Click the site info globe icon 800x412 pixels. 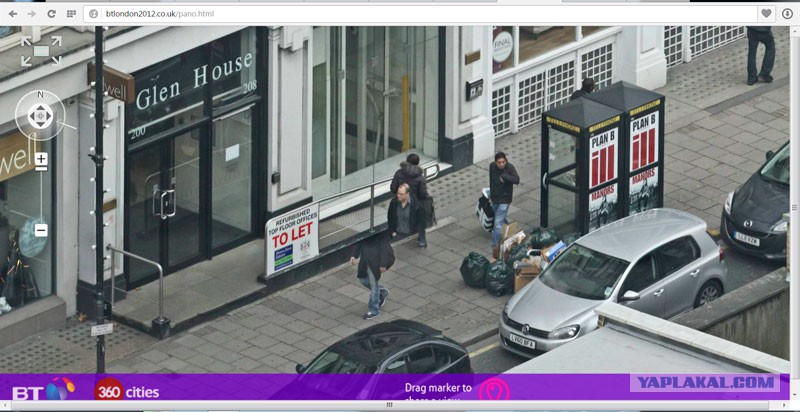[93, 14]
